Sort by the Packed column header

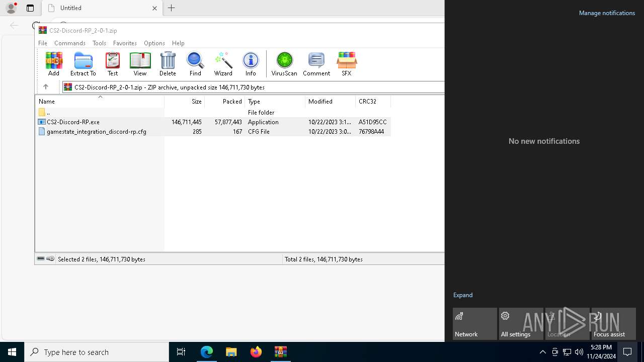[225, 101]
